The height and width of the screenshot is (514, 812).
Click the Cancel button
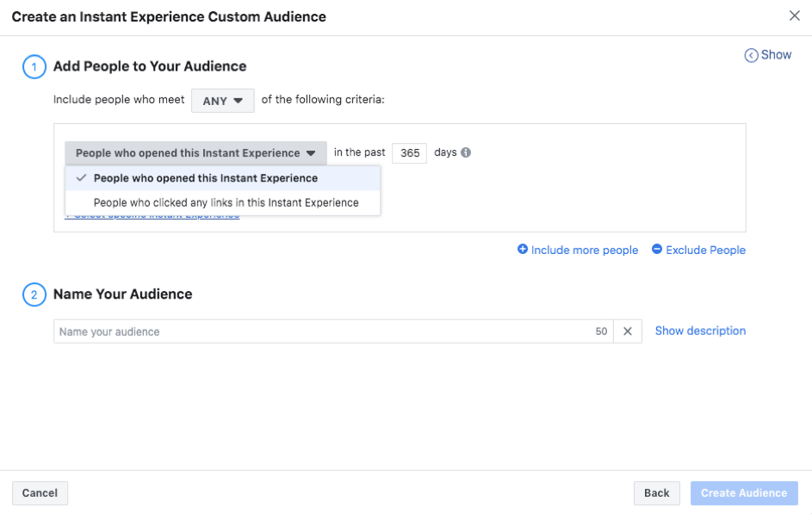tap(40, 492)
